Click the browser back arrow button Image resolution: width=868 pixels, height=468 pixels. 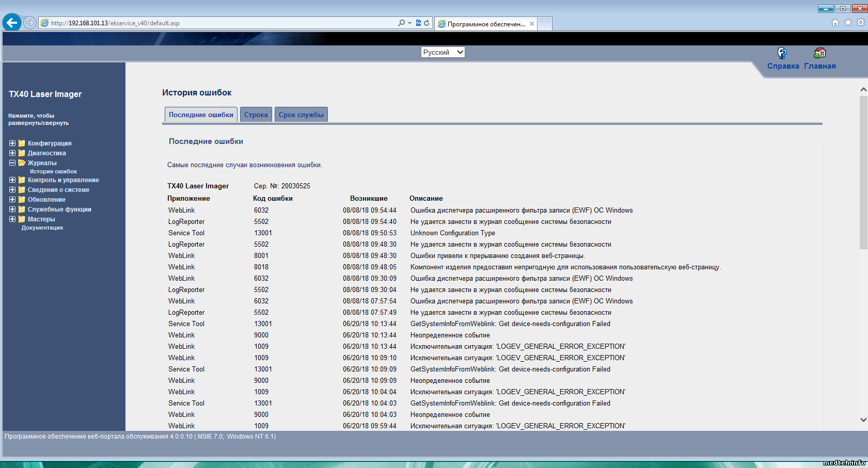[12, 23]
